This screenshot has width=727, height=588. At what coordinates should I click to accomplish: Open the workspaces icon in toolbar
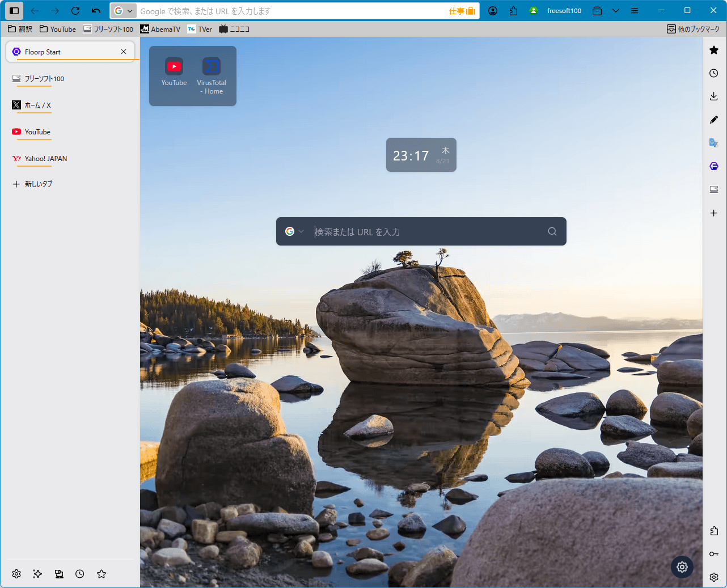click(x=597, y=11)
